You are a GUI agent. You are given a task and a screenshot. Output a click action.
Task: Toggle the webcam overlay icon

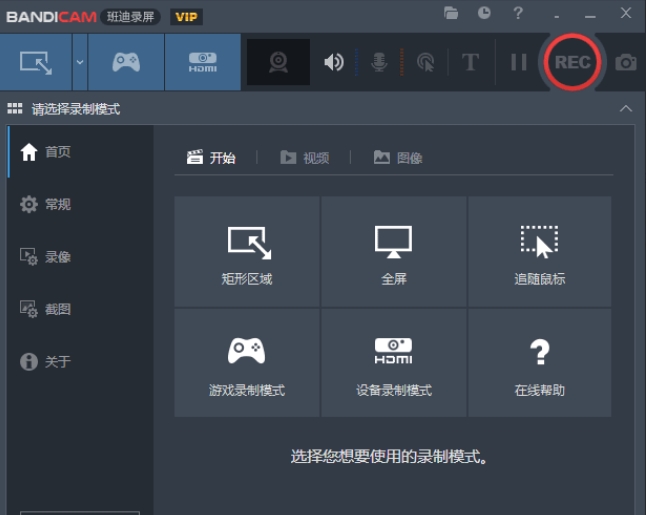pyautogui.click(x=279, y=62)
